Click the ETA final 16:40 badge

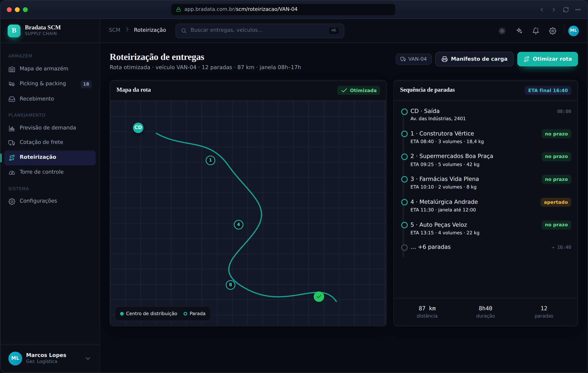click(x=548, y=90)
